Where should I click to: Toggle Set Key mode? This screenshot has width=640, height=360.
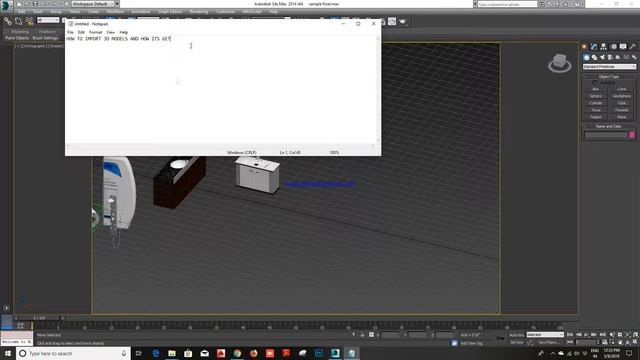(517, 342)
